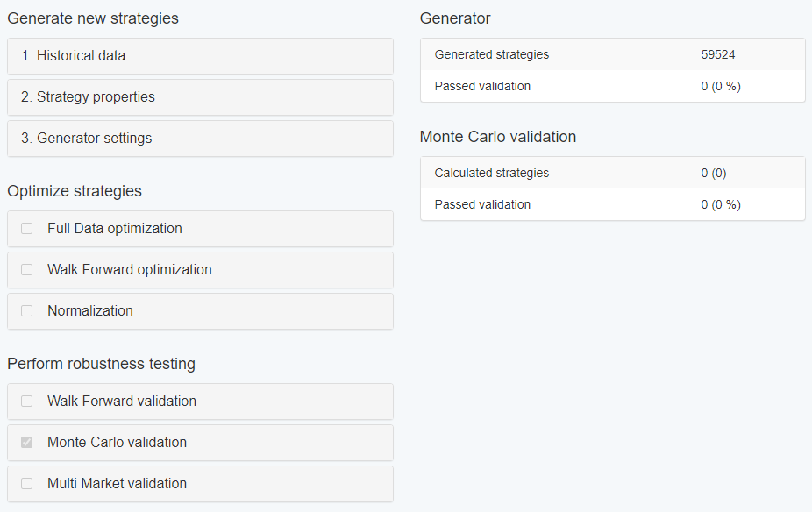Click the Normalization label text
This screenshot has height=512, width=812.
tap(90, 310)
